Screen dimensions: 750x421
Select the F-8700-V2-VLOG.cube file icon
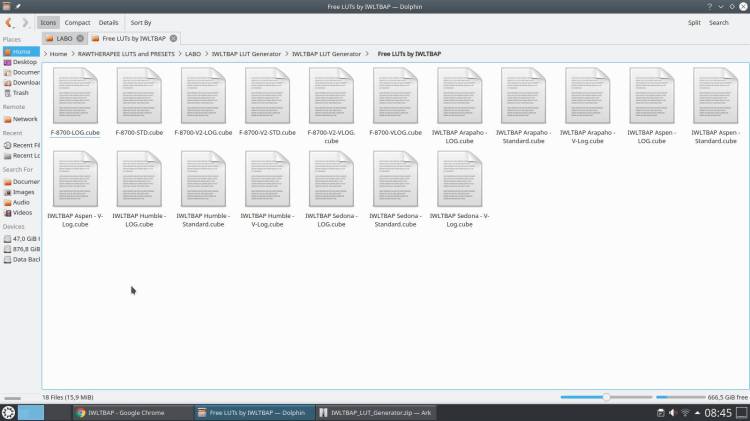(x=331, y=95)
